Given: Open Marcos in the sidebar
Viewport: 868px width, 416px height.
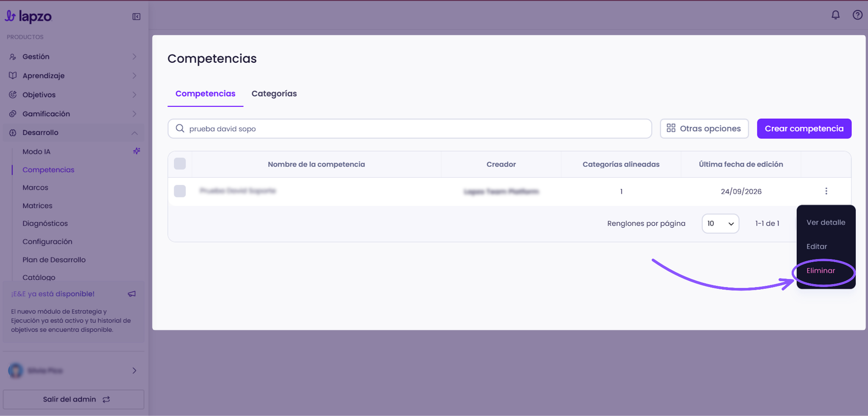Looking at the screenshot, I should pyautogui.click(x=35, y=187).
